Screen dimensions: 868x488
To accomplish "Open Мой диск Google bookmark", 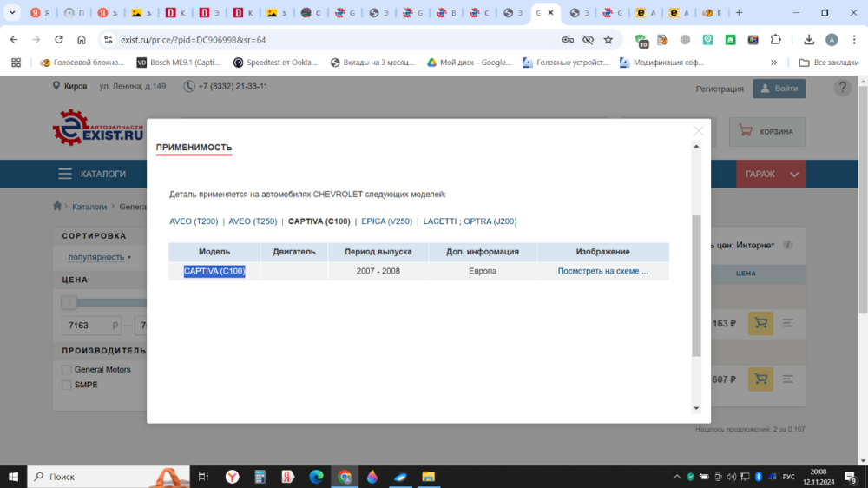I will pos(469,63).
